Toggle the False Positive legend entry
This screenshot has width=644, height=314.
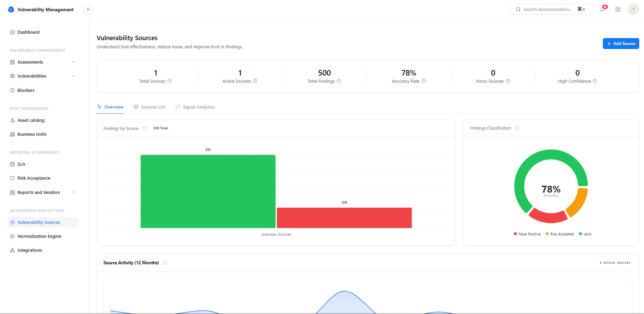[x=527, y=234]
